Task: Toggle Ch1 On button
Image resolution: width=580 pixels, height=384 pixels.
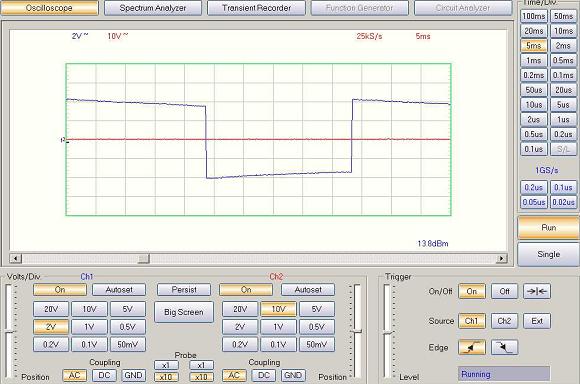Action: tap(60, 290)
